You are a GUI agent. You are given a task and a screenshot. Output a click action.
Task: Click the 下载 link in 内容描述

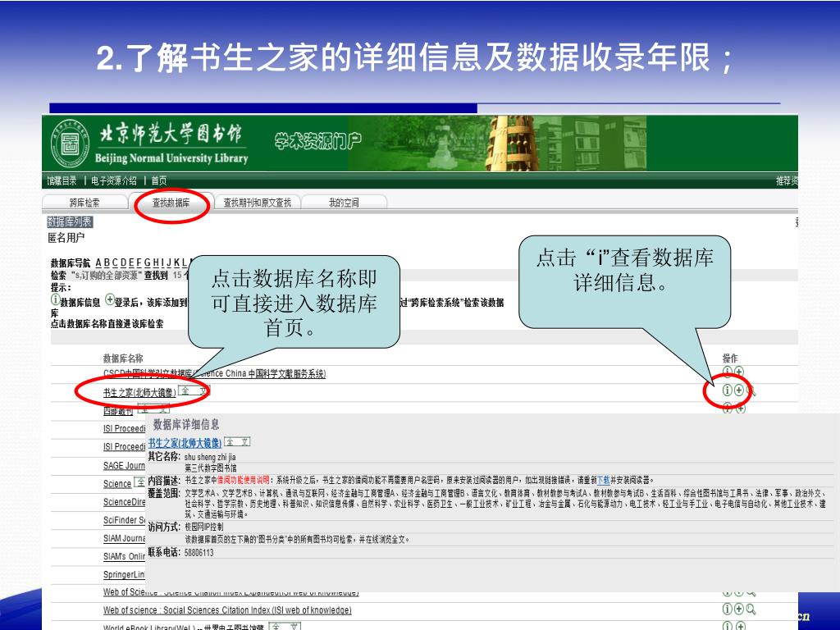[603, 480]
